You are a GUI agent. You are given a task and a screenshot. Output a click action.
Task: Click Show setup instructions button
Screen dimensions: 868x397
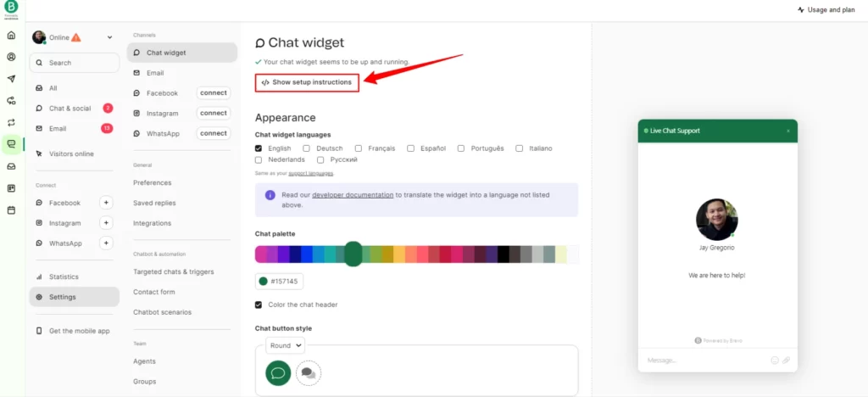[307, 82]
